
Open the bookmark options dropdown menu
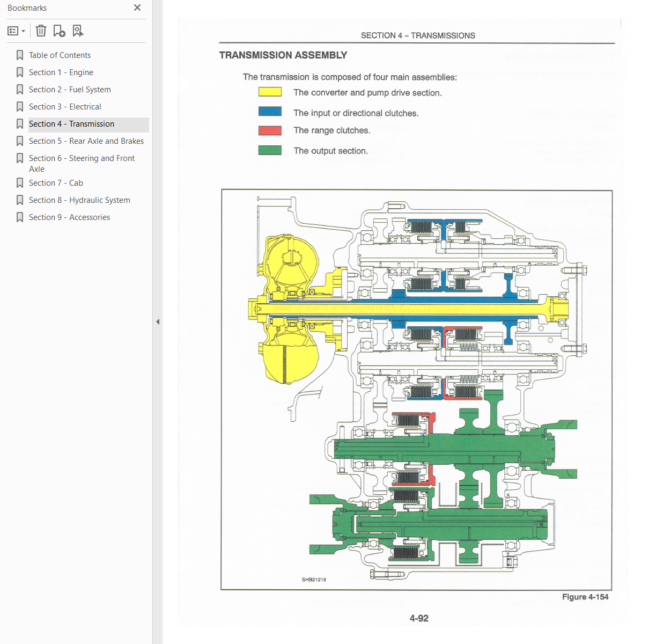16,31
